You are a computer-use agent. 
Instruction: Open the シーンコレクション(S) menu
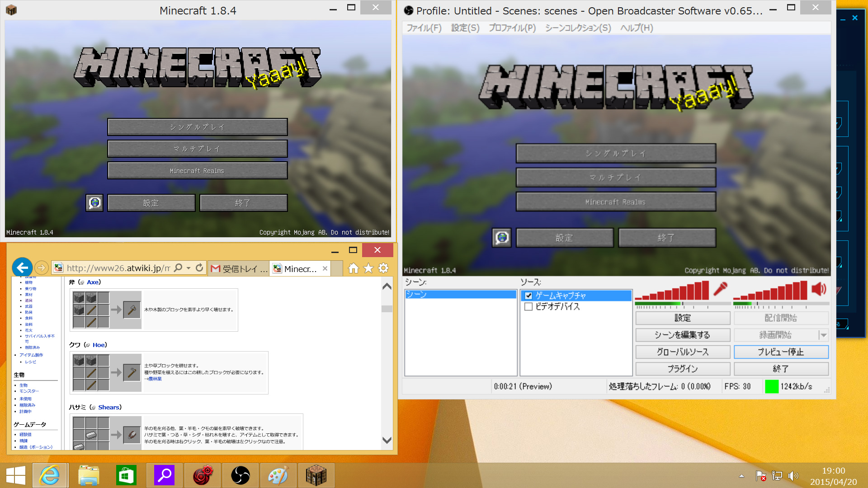click(578, 28)
